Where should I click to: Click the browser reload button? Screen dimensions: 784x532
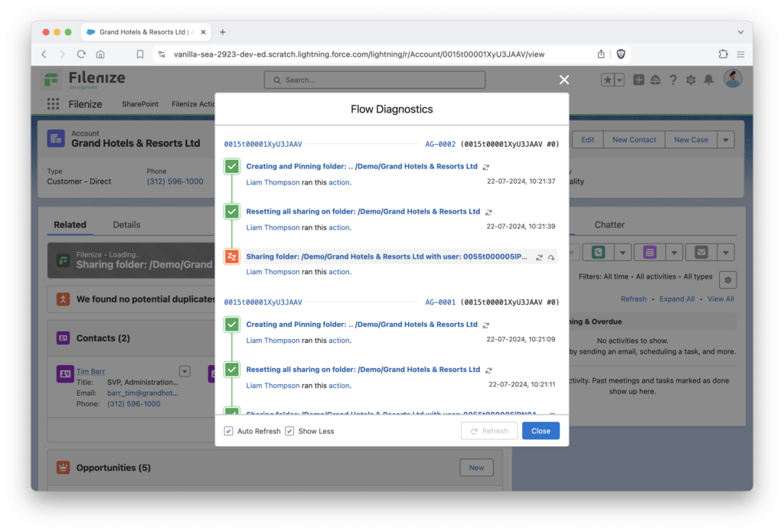point(81,54)
